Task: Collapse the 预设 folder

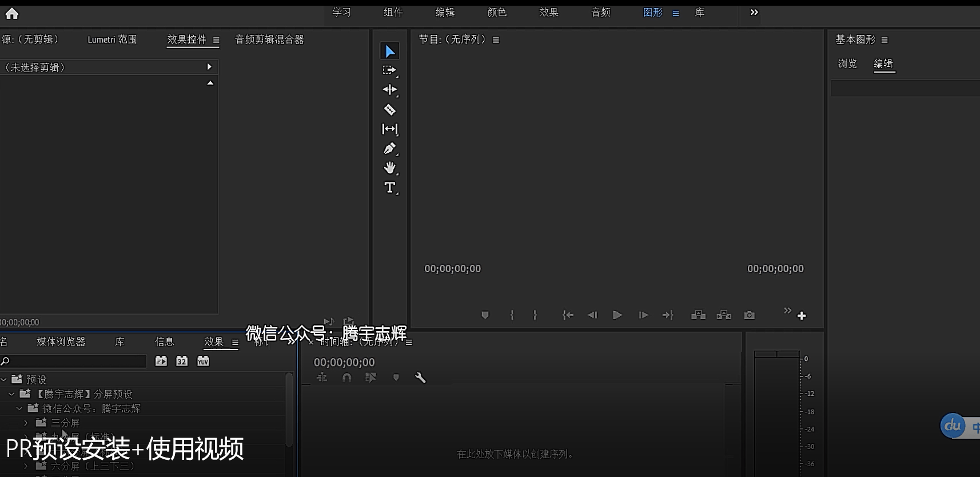Action: coord(4,379)
